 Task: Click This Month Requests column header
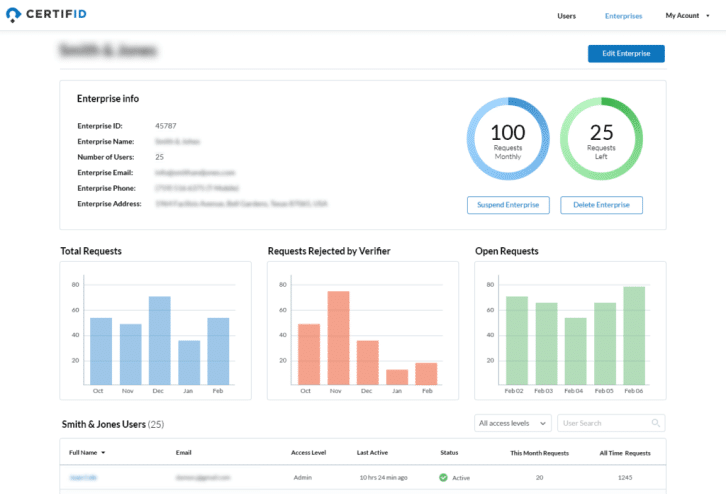[539, 453]
